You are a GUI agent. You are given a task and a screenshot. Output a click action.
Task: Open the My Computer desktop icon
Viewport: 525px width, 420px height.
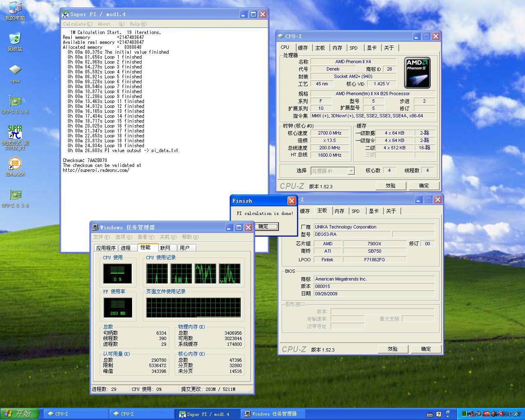[15, 10]
